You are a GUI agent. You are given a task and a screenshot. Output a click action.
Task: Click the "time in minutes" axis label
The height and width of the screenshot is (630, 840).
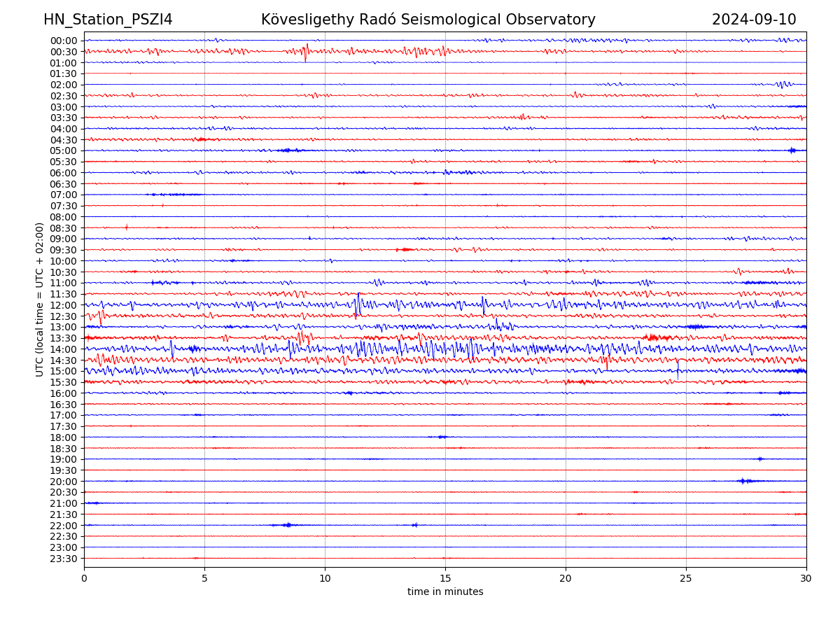(445, 592)
